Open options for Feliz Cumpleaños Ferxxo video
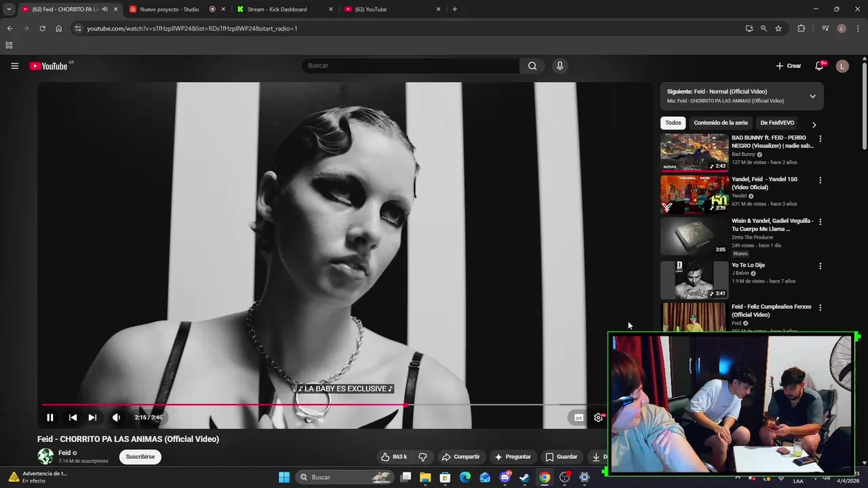868x488 pixels. [x=820, y=308]
